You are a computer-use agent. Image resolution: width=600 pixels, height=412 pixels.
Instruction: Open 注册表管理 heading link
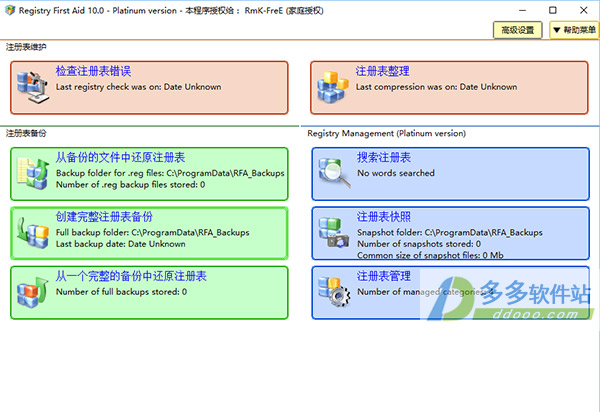(384, 276)
